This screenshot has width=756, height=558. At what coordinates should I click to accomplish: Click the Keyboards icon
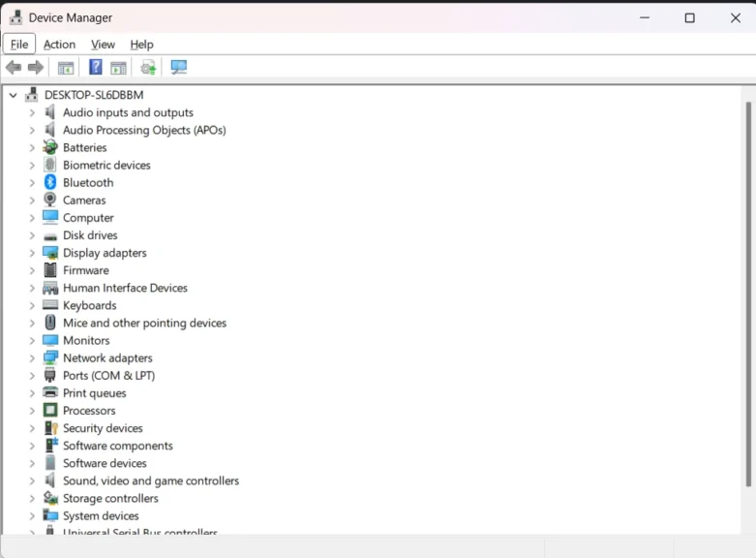(x=50, y=305)
